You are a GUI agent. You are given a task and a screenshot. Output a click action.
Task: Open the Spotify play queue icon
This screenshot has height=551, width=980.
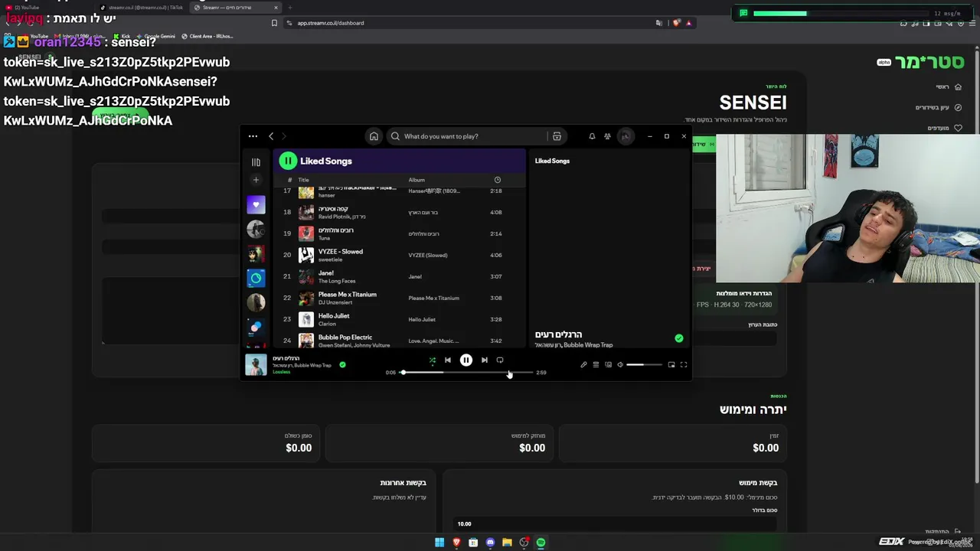click(x=596, y=365)
